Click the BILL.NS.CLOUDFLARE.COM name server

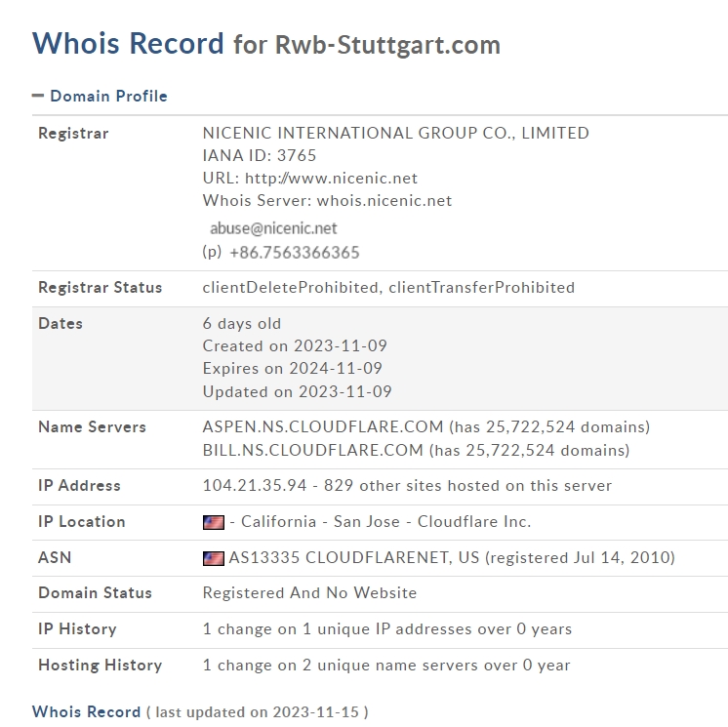click(x=313, y=450)
